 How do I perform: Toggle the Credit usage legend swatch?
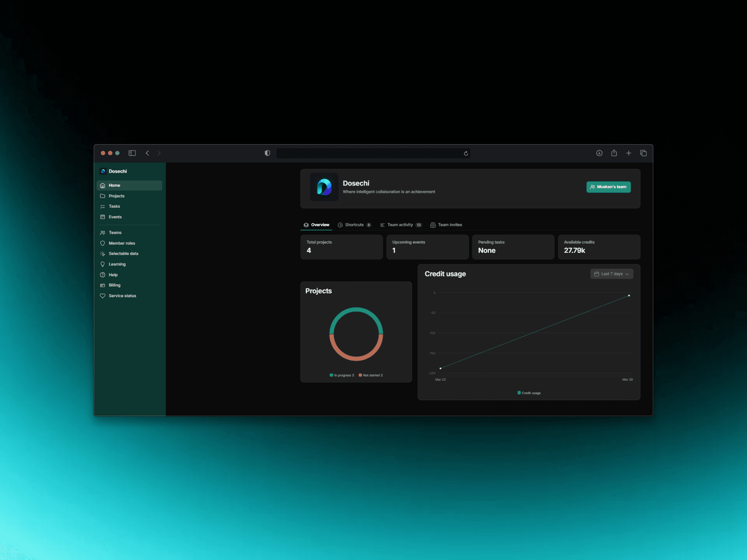click(519, 393)
